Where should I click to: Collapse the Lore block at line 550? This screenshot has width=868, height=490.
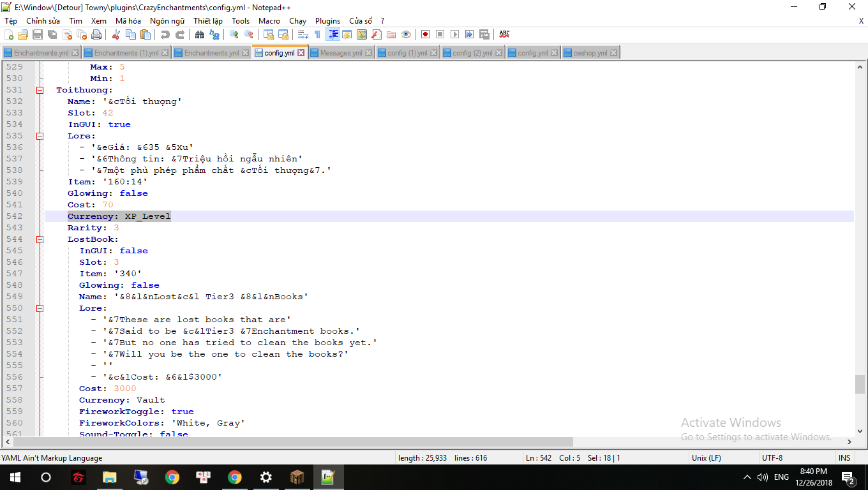[40, 308]
